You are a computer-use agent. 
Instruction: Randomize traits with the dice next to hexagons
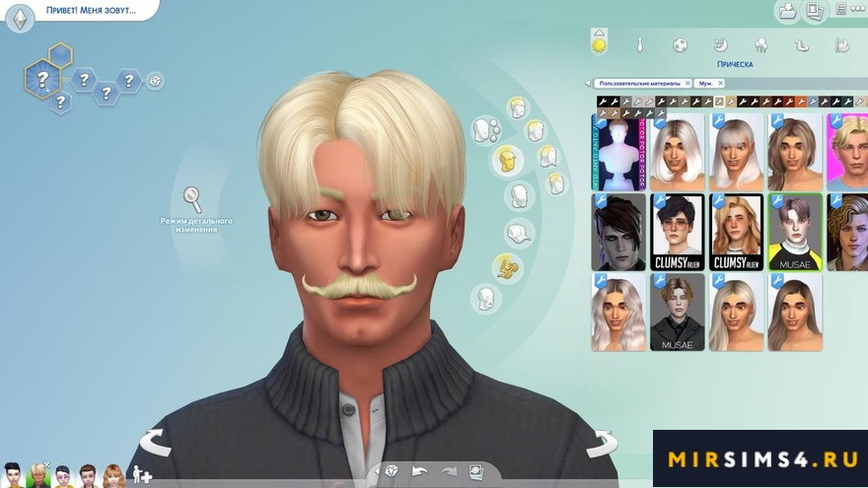pyautogui.click(x=155, y=81)
